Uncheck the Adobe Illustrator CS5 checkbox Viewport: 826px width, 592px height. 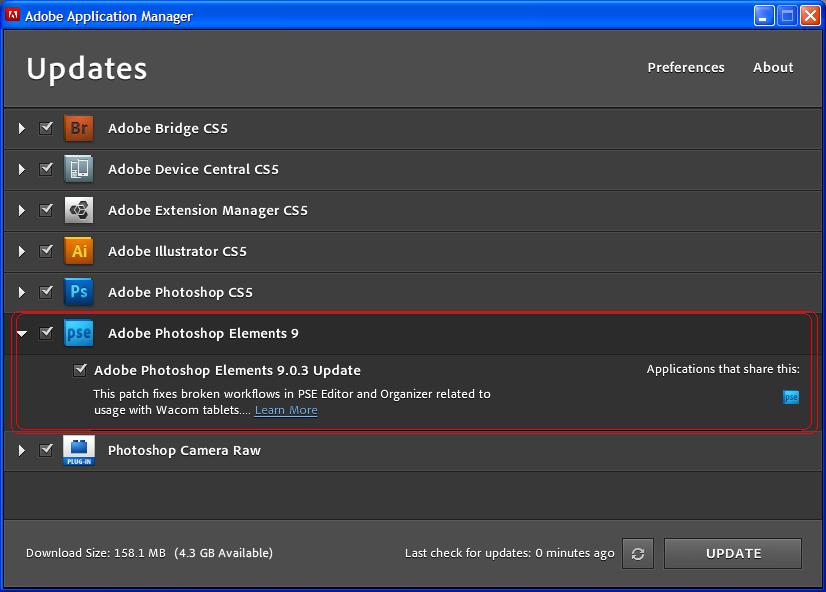(x=46, y=251)
